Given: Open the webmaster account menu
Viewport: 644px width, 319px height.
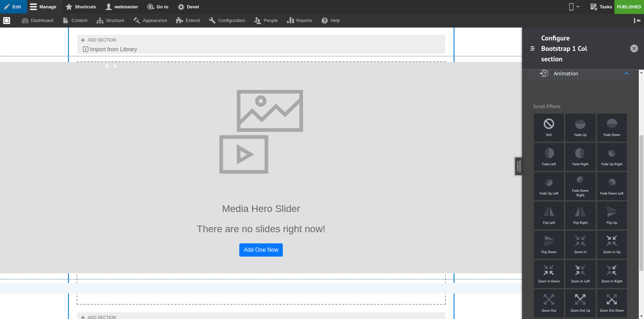Looking at the screenshot, I should pyautogui.click(x=122, y=7).
